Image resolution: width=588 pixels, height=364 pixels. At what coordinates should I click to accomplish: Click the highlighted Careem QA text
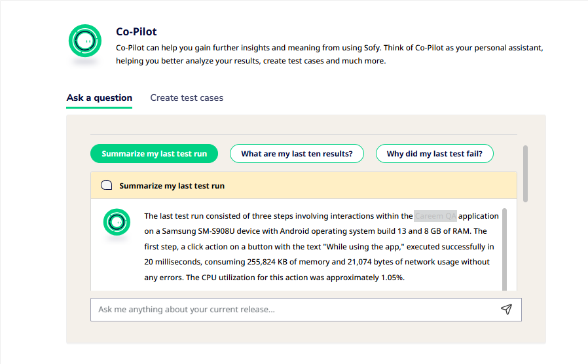coord(435,216)
